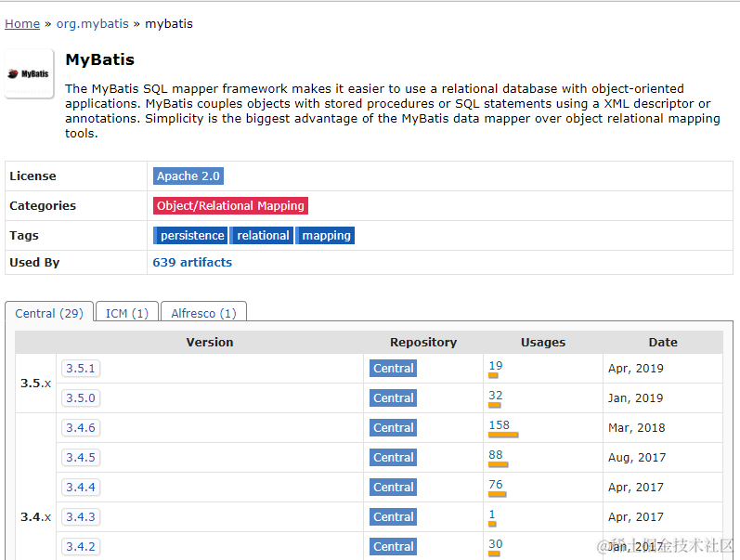Viewport: 740px width, 560px height.
Task: Click the 3.4.x version group label
Action: pos(36,517)
